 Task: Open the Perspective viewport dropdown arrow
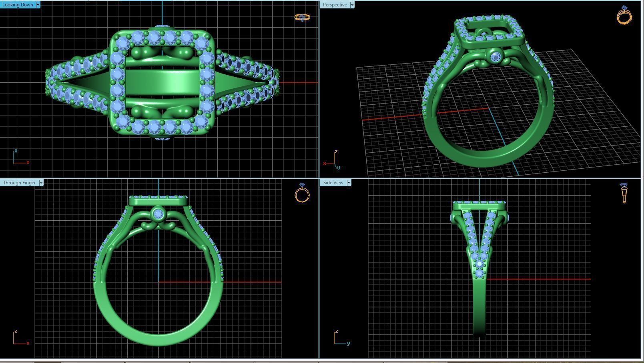(352, 5)
